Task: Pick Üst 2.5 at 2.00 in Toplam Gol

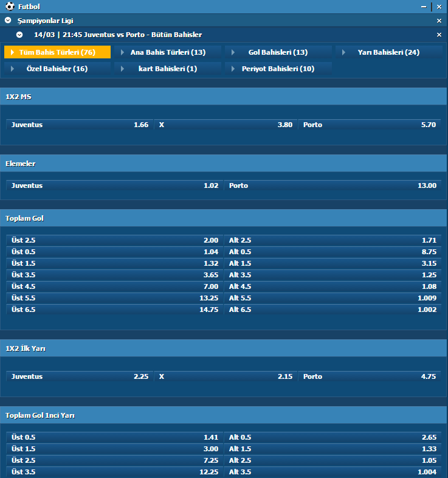Action: [x=115, y=240]
